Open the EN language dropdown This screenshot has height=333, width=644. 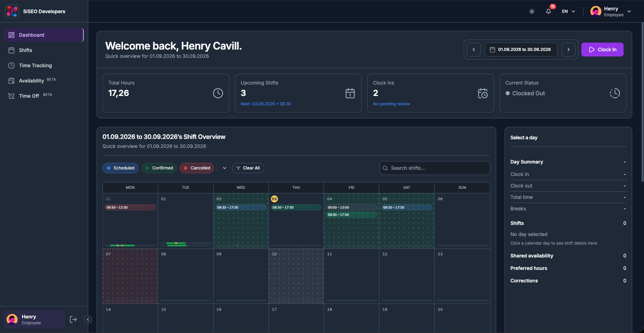pos(569,11)
